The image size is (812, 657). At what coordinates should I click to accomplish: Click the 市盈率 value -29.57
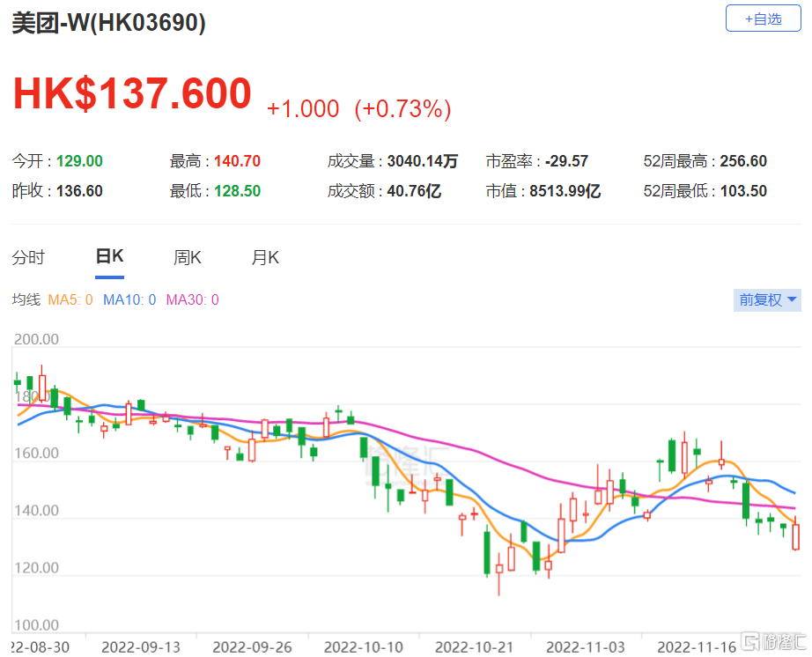(566, 161)
